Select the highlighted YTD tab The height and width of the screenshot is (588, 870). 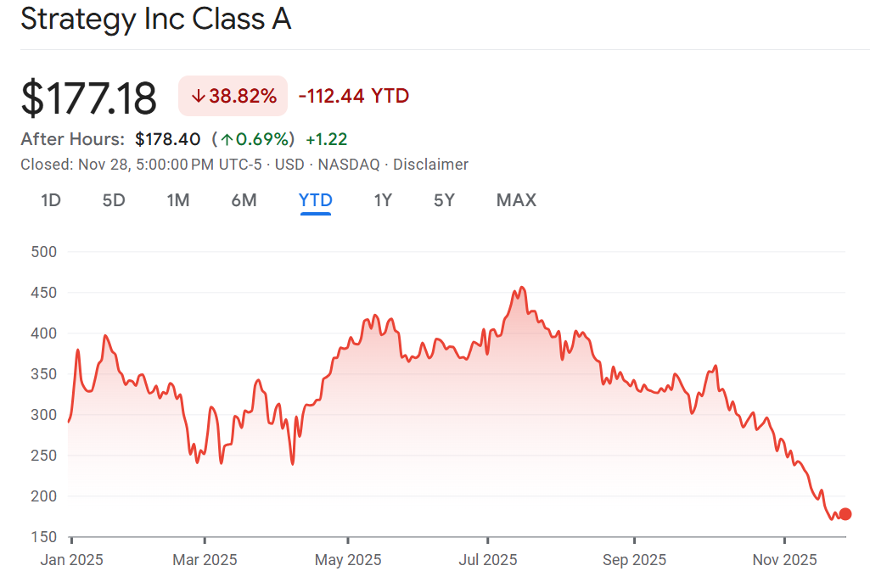[315, 200]
